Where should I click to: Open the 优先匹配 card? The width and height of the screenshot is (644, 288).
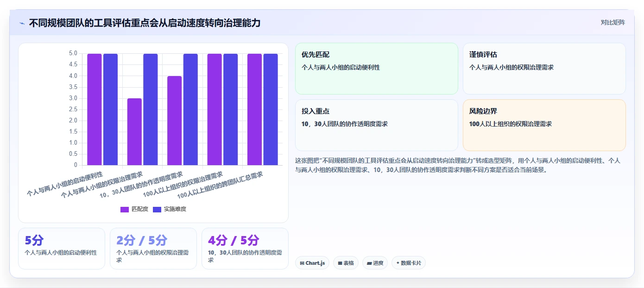(377, 69)
